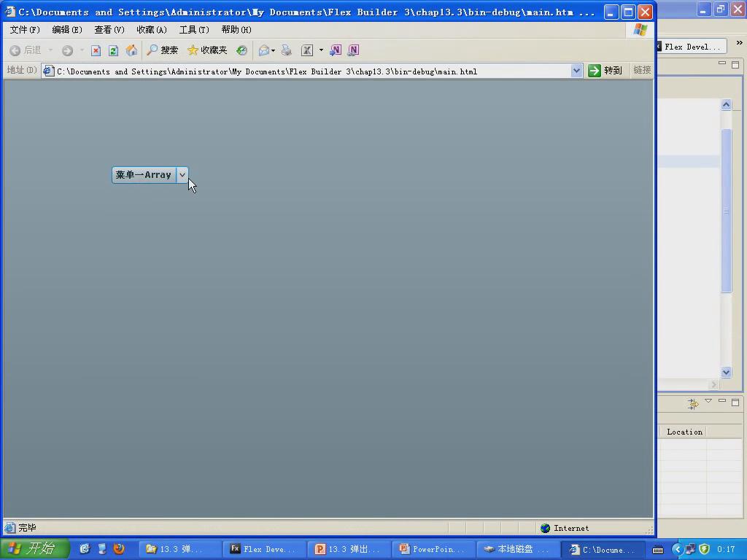Open the 菜单一Array dropdown arrow
Screen dimensions: 747x560
click(182, 175)
